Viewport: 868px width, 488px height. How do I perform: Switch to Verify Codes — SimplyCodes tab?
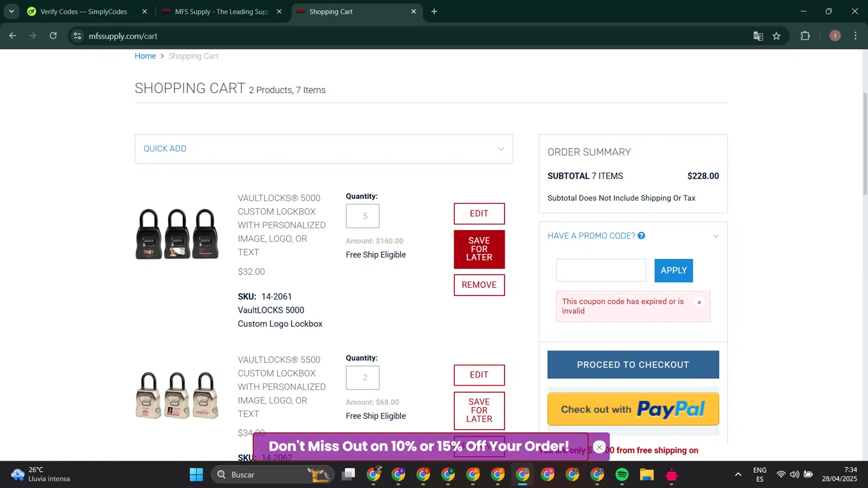[x=84, y=12]
